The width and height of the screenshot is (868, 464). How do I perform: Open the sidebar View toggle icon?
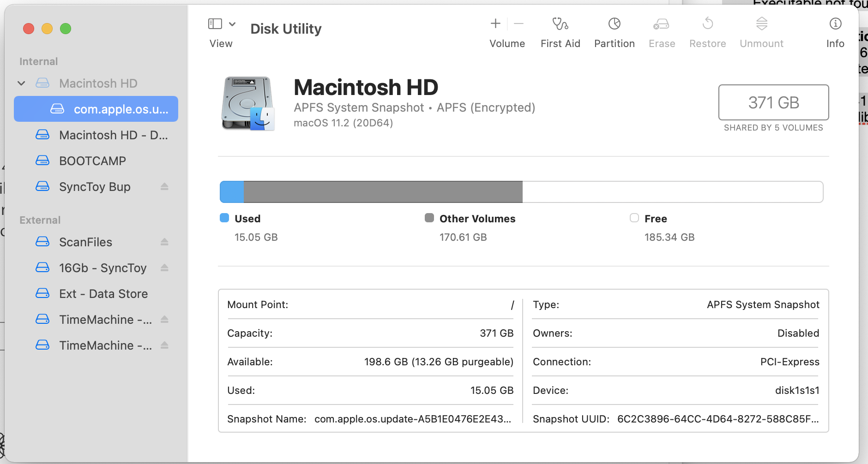click(x=215, y=24)
